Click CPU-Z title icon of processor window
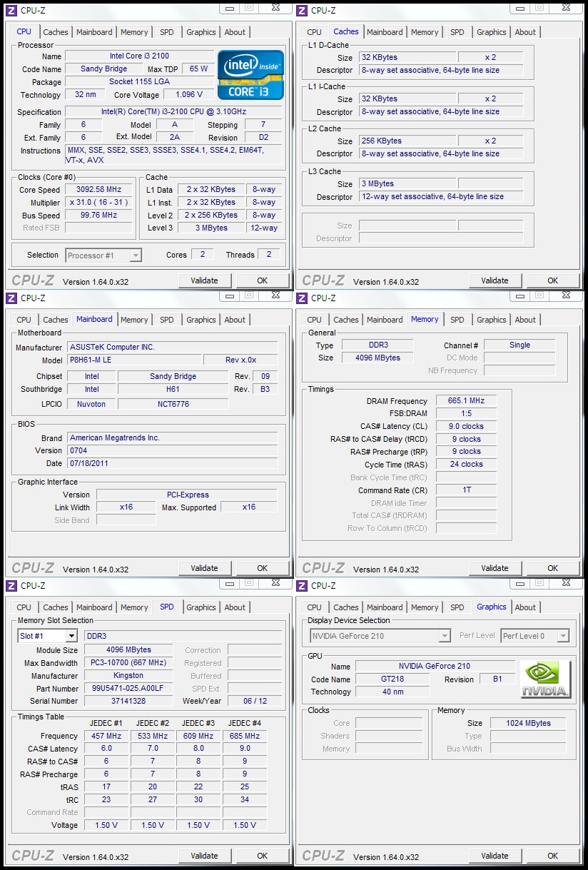Image resolution: width=588 pixels, height=870 pixels. tap(11, 10)
